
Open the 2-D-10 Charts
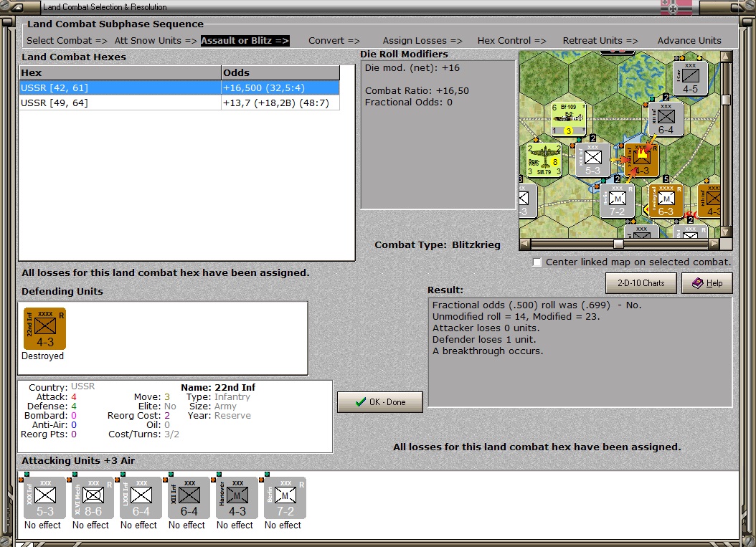pos(641,283)
